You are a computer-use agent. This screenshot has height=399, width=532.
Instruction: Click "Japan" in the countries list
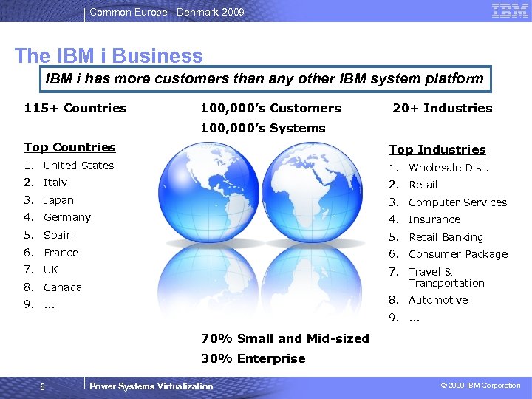(x=58, y=200)
